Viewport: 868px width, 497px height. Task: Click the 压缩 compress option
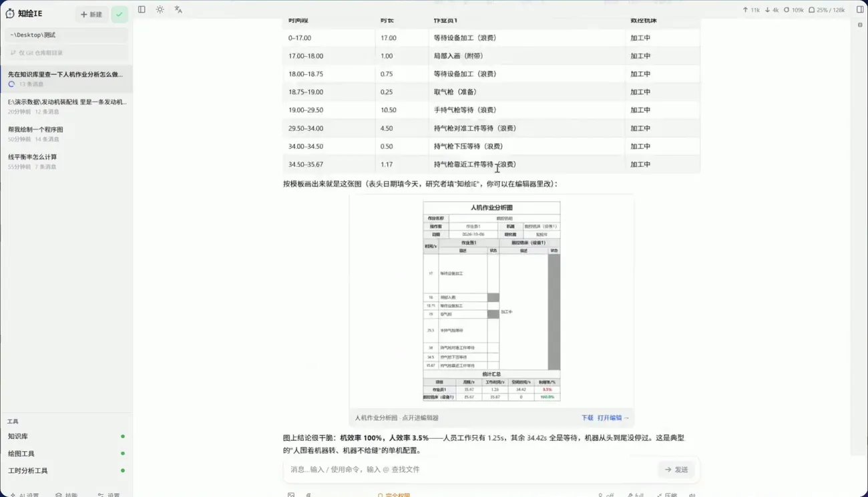(x=667, y=495)
